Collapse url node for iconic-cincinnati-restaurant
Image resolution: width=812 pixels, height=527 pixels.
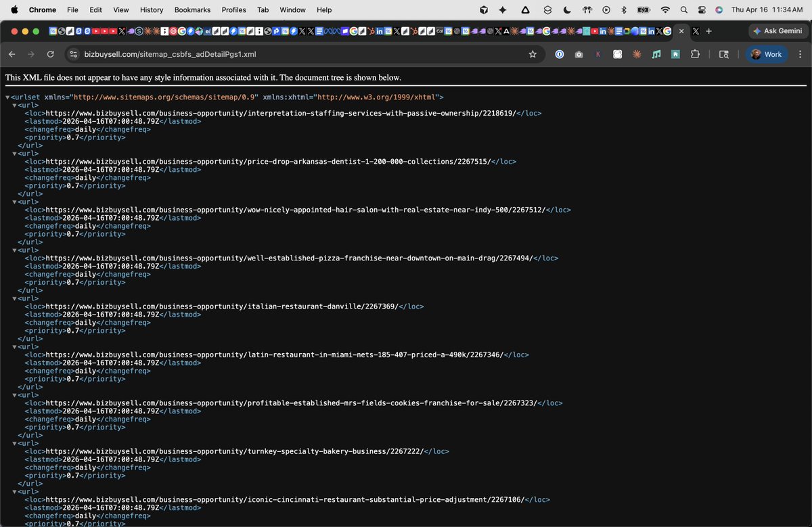(14, 492)
